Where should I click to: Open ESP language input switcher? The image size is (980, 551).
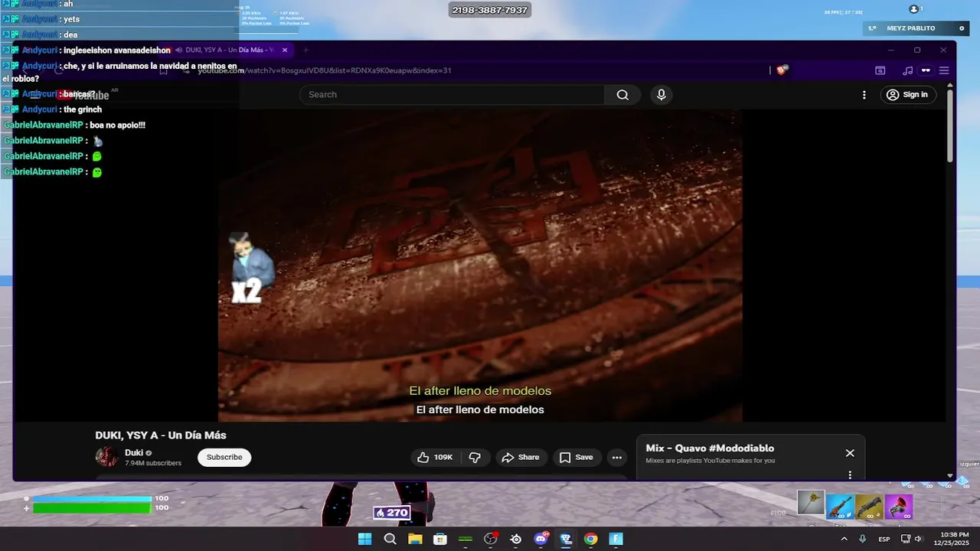[x=884, y=539]
